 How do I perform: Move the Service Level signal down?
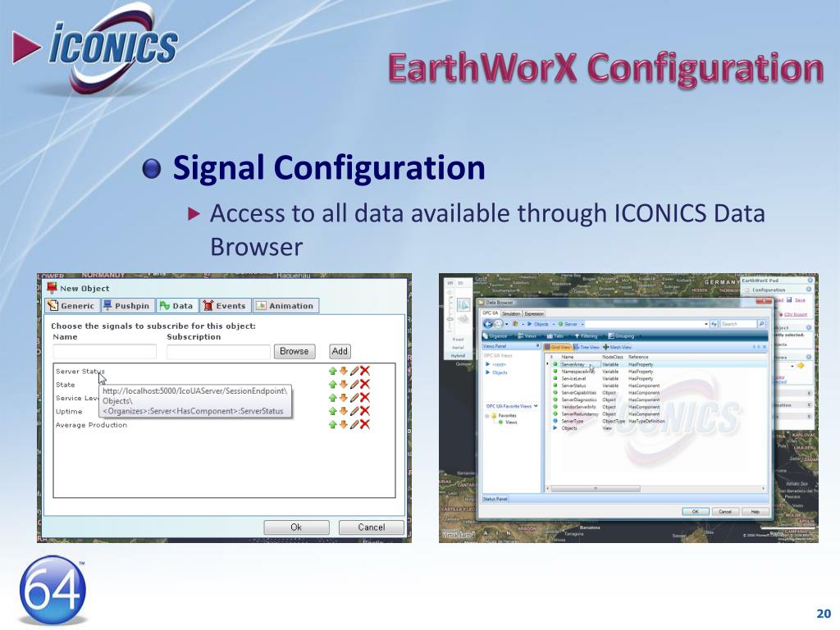coord(344,398)
